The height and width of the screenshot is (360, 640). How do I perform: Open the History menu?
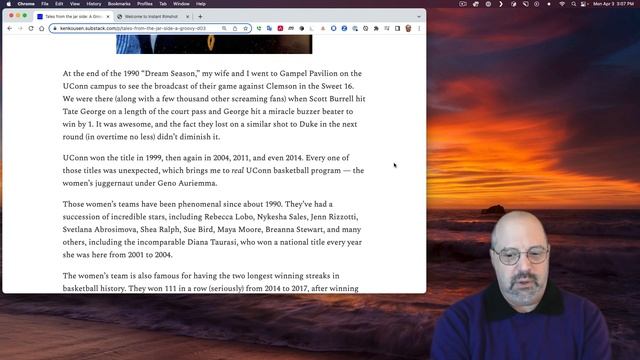[x=93, y=4]
